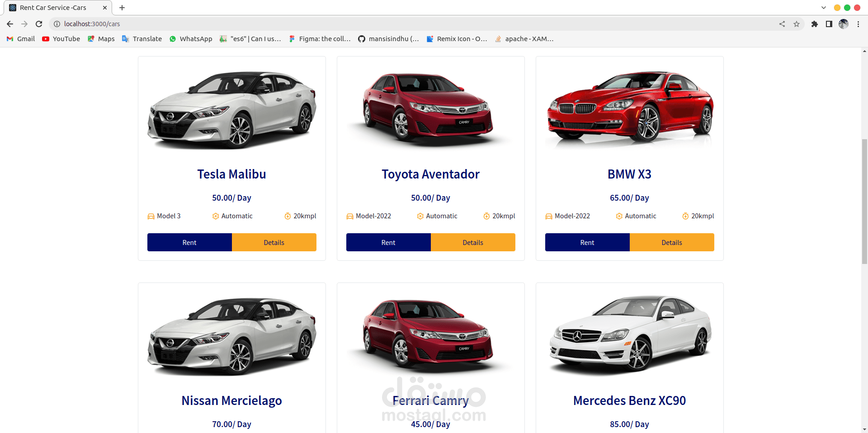Expand the tab search chevron
This screenshot has height=433, width=868.
point(824,8)
